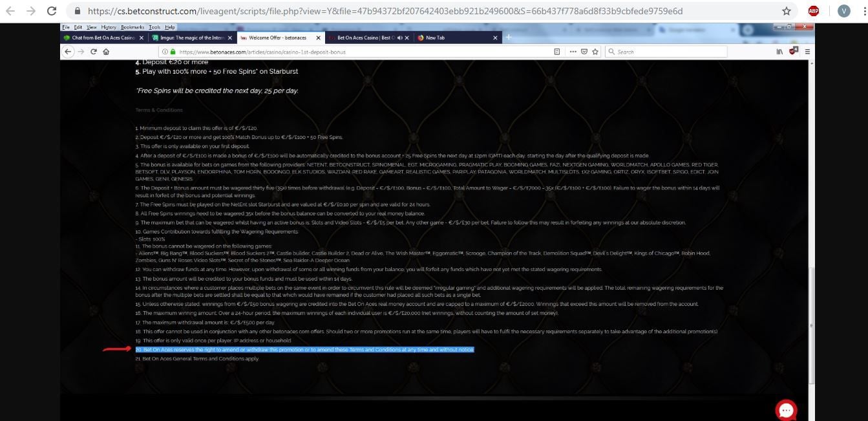Screen dimensions: 868x421
Task: Reload the Chrome page
Action: coord(52,11)
